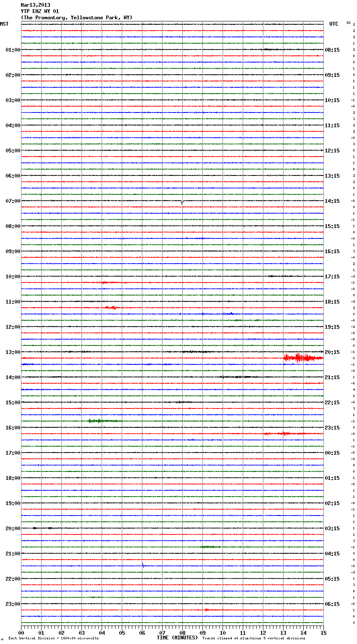Click the 08:15 UTC time label

(332, 50)
